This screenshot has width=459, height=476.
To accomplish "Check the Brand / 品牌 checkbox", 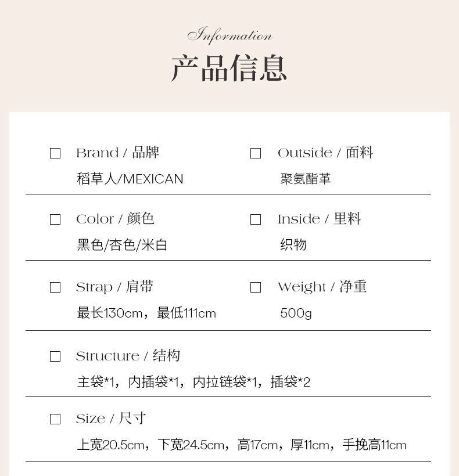I will [55, 153].
